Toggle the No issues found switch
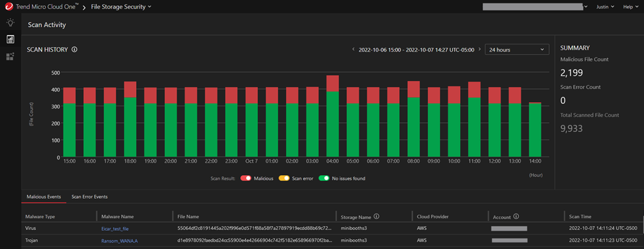This screenshot has height=249, width=644. [x=324, y=178]
